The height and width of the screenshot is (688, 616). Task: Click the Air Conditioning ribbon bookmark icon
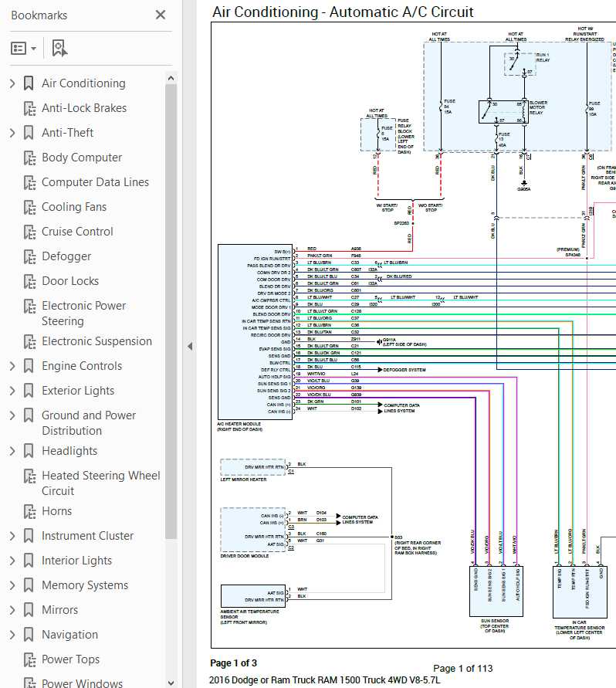[x=29, y=83]
